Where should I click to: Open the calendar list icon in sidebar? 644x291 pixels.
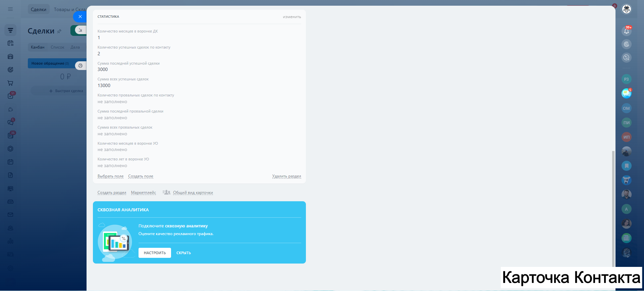(10, 43)
